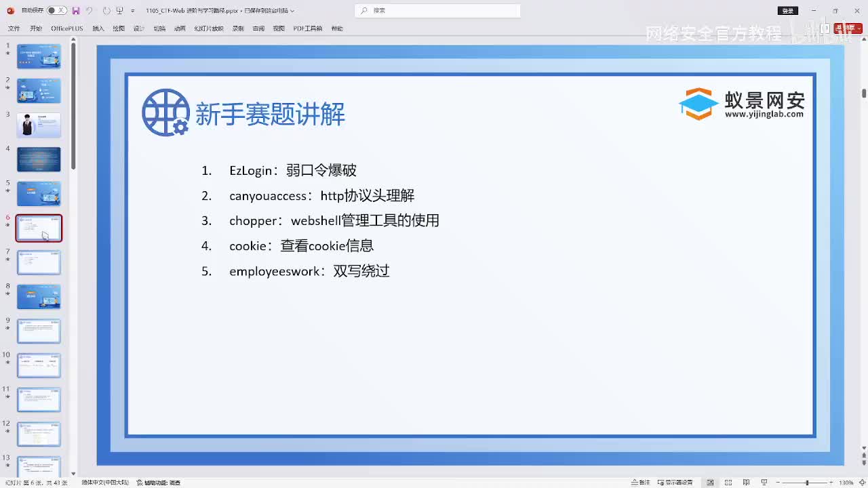Click the www.yijinglab.com text on the slide
The width and height of the screenshot is (868, 488).
[x=764, y=115]
